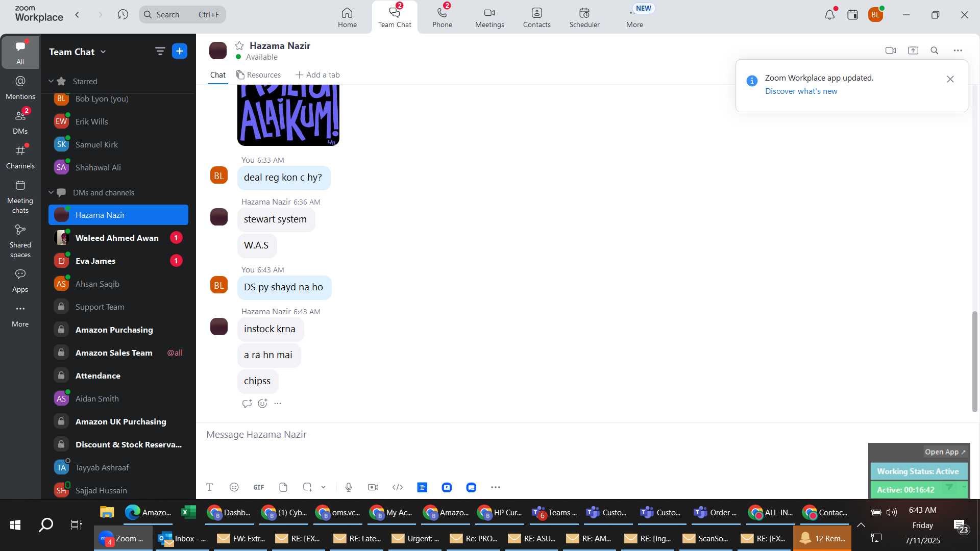
Task: Go back using the navigation arrow
Action: coord(77,14)
